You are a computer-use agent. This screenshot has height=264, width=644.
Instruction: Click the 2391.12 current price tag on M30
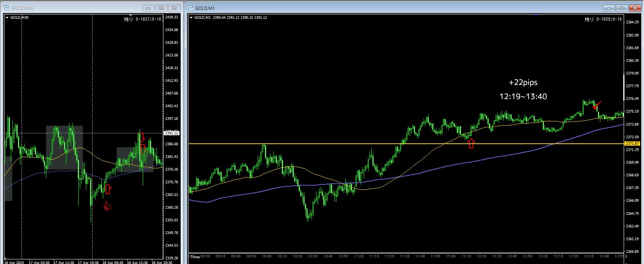pyautogui.click(x=171, y=133)
